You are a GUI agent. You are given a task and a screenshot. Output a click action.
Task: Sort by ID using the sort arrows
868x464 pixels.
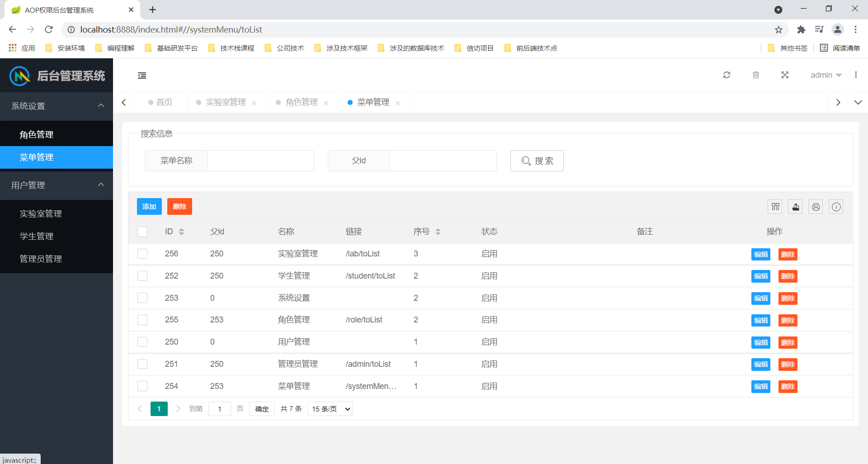(x=181, y=232)
